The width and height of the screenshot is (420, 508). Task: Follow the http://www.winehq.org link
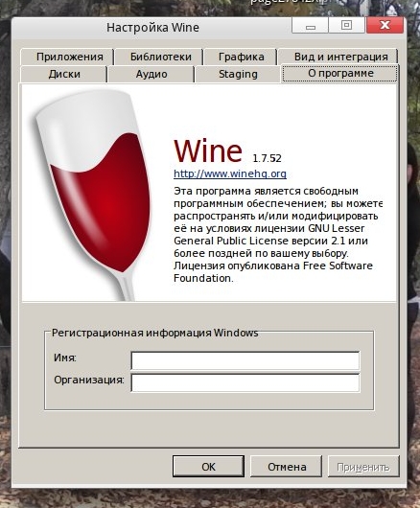click(230, 174)
